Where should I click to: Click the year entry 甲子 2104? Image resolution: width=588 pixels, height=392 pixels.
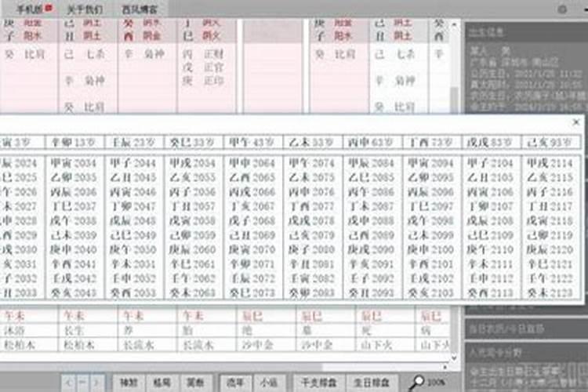coord(491,163)
